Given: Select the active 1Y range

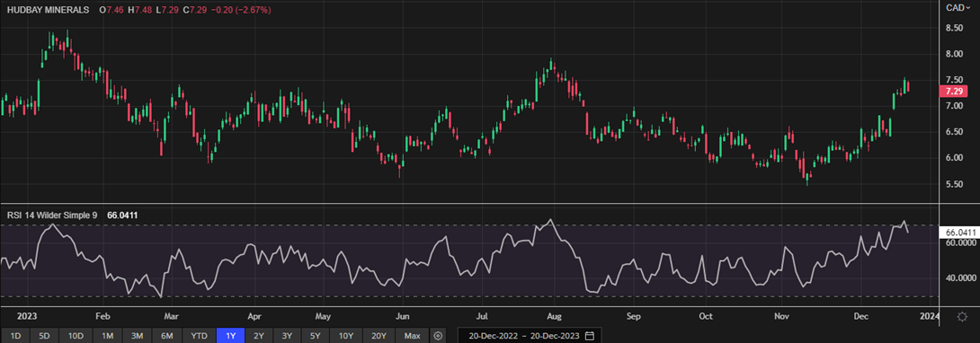Looking at the screenshot, I should pos(230,336).
